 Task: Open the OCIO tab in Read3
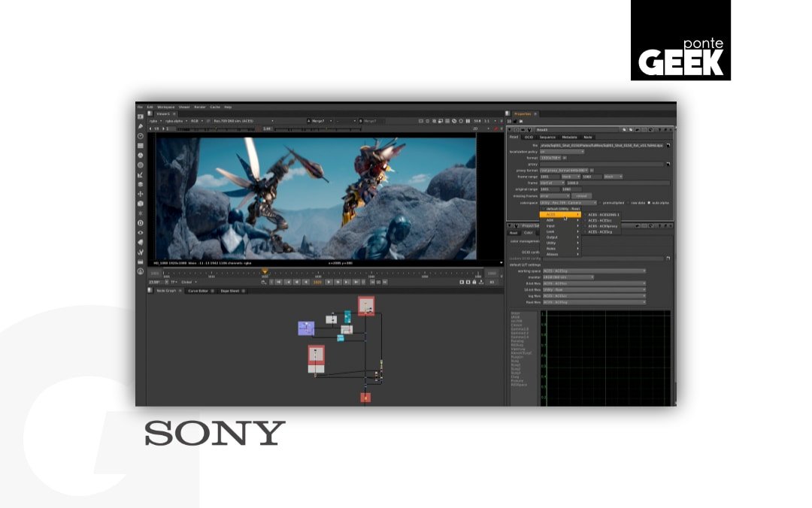point(529,138)
